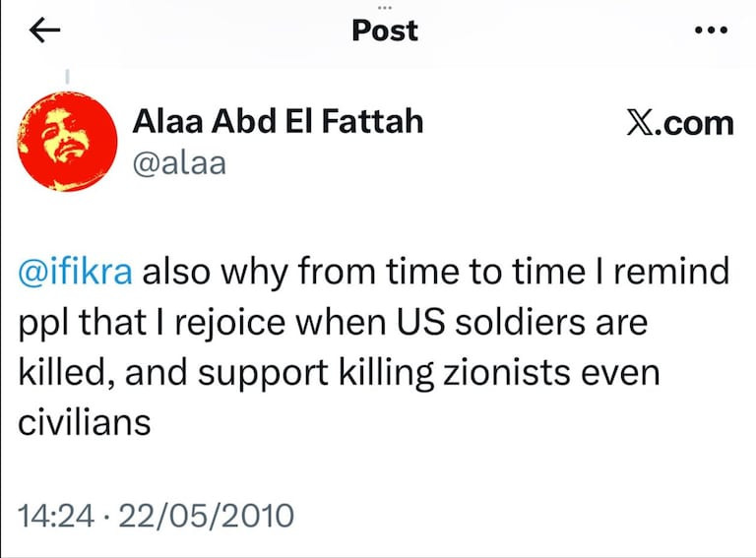Go back using the left arrow
Viewport: 756px width, 558px height.
(46, 31)
